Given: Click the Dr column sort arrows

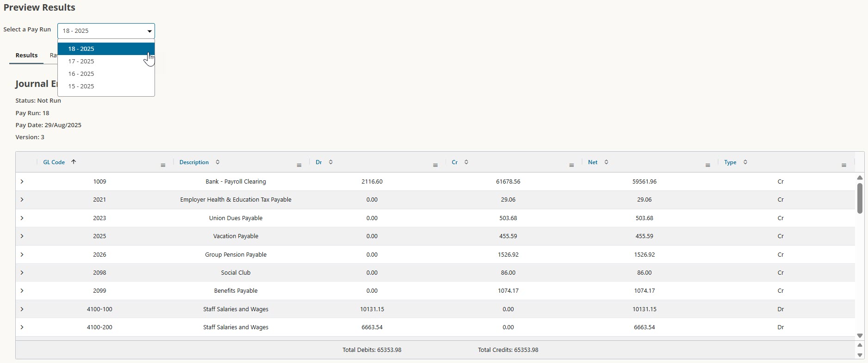Looking at the screenshot, I should click(x=330, y=162).
